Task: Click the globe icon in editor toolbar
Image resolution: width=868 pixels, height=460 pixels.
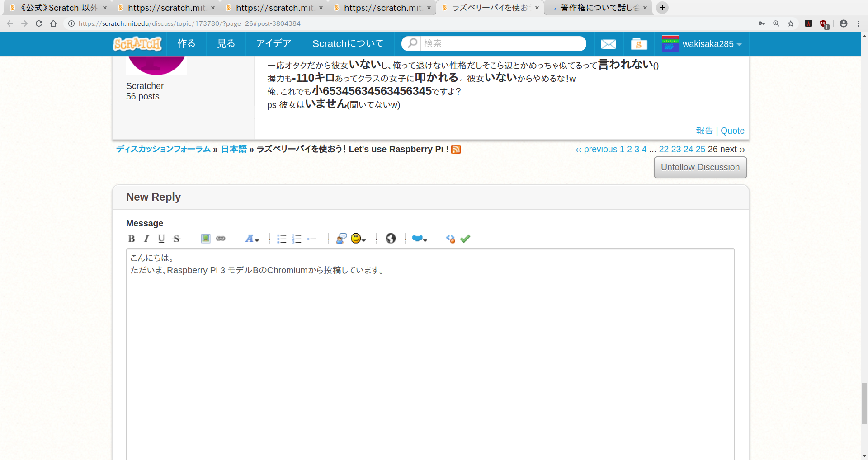Action: (391, 239)
